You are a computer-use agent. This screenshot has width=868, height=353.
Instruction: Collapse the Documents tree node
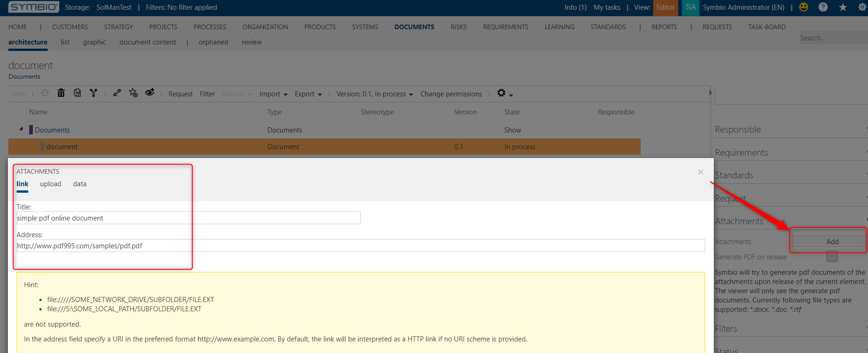point(21,129)
